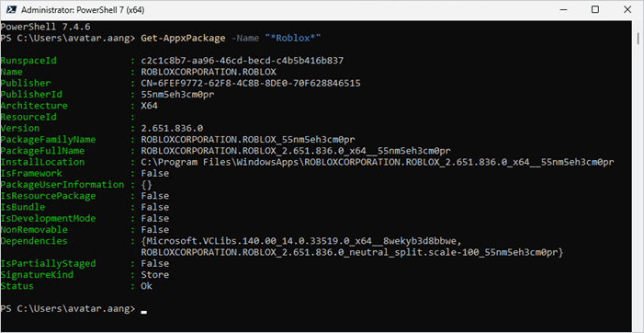Click the Publisher CN value
Screen dimensions: 644x333
pos(251,84)
